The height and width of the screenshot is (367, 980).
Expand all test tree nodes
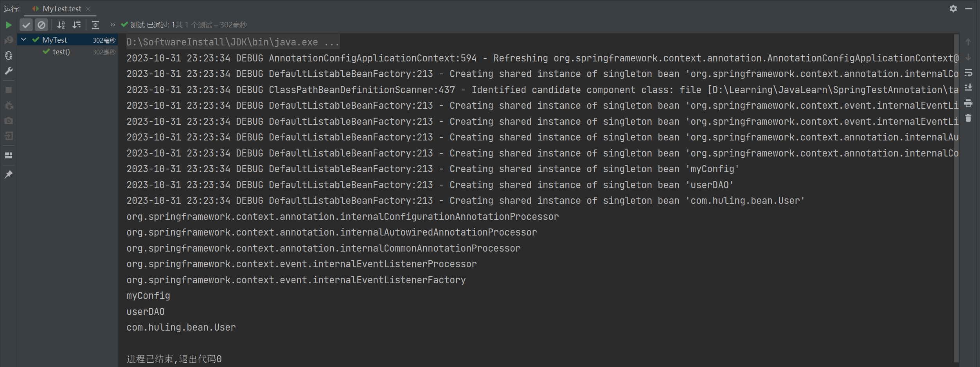point(95,25)
